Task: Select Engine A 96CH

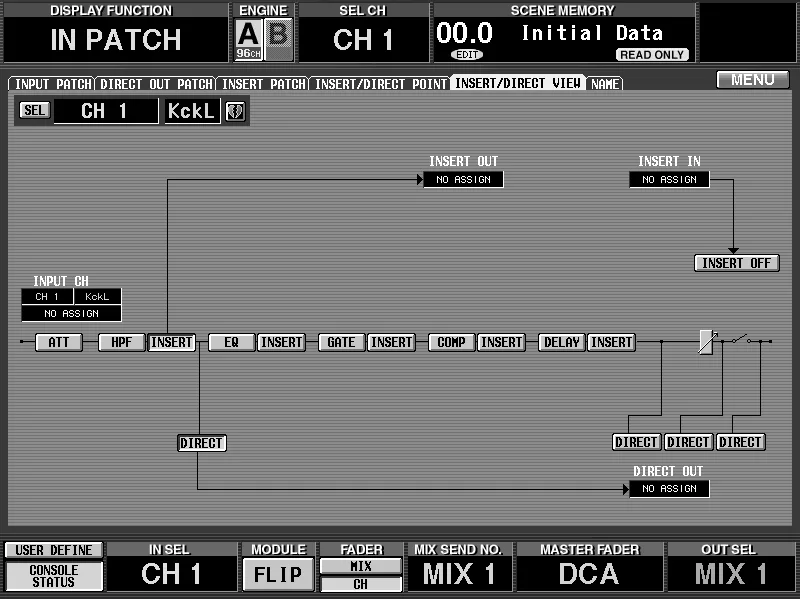Action: click(248, 39)
